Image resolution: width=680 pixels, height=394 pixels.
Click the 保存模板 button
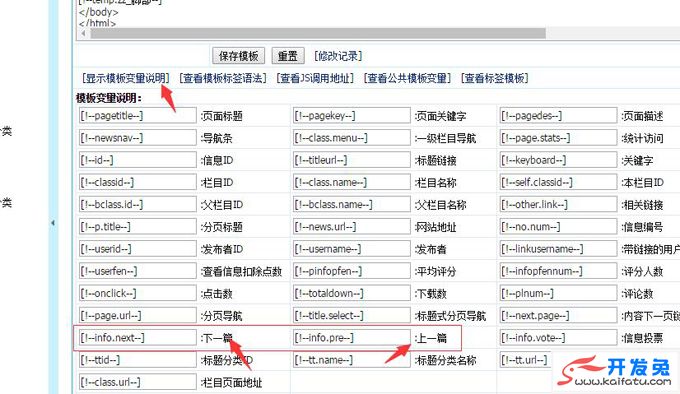click(239, 56)
